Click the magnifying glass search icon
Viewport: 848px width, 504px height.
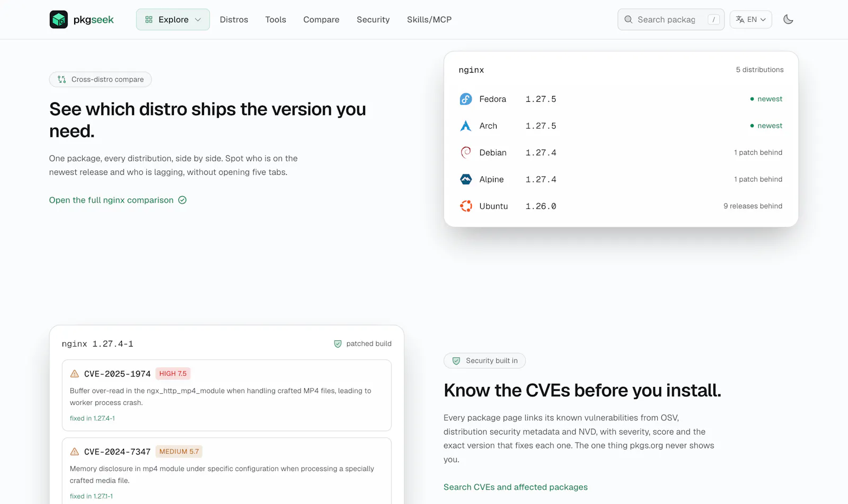[x=629, y=20]
